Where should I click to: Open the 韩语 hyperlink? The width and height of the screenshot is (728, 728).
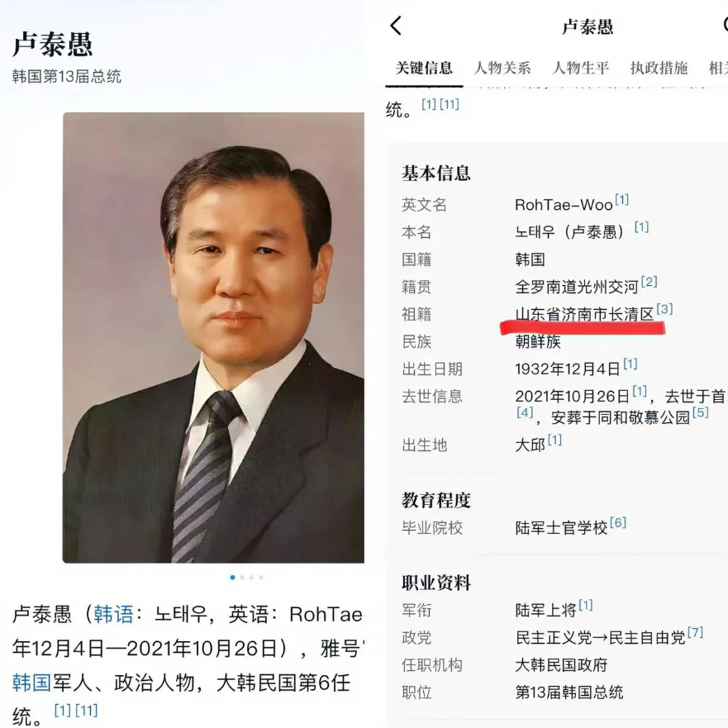tap(113, 614)
